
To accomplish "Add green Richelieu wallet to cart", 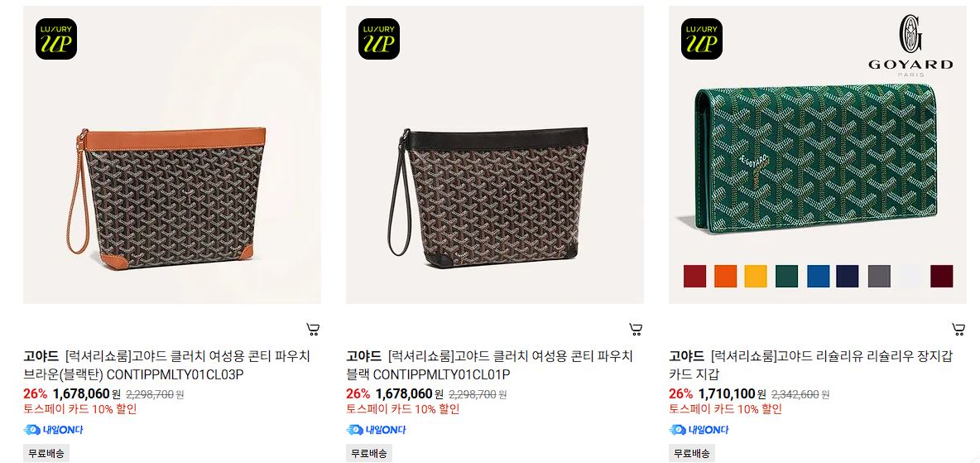I will coord(958,329).
